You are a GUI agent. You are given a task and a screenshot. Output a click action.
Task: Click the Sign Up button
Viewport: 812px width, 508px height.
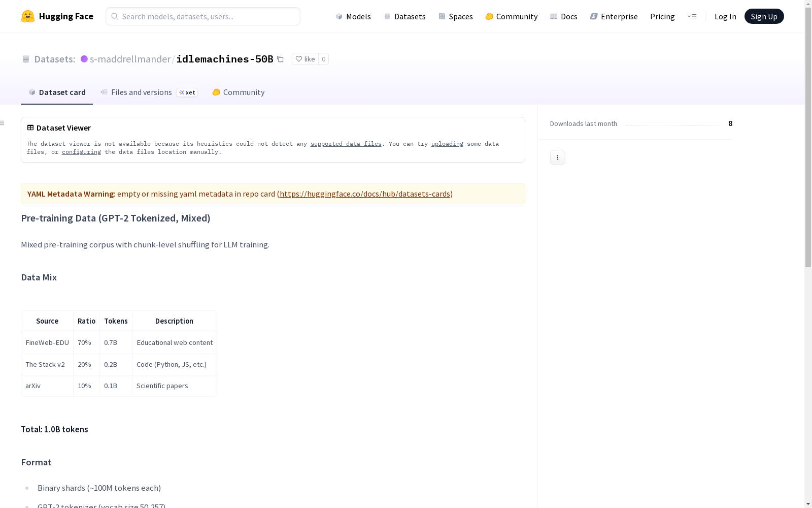[x=764, y=16]
